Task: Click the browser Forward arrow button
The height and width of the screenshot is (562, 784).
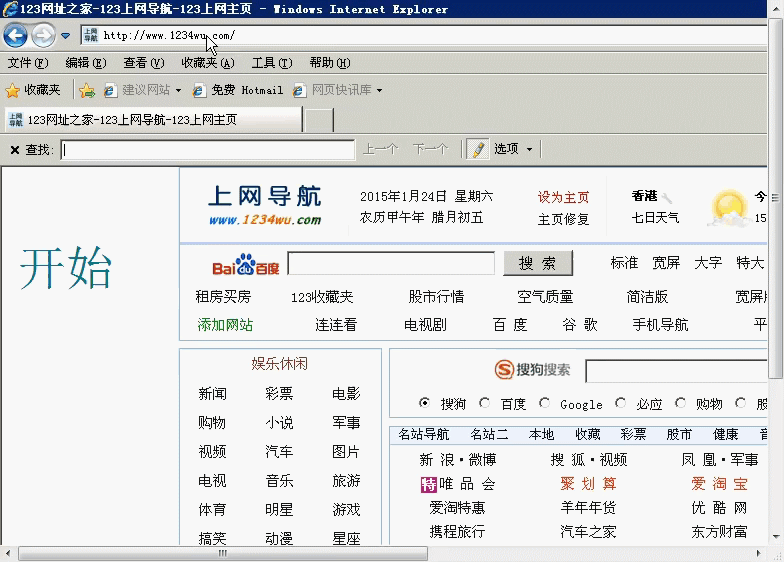Action: click(44, 36)
